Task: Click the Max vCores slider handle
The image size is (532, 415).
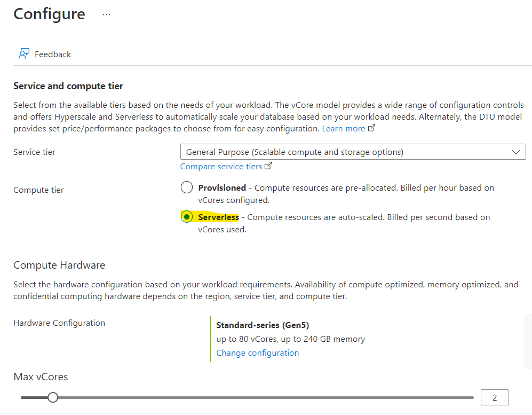Action: [x=53, y=397]
